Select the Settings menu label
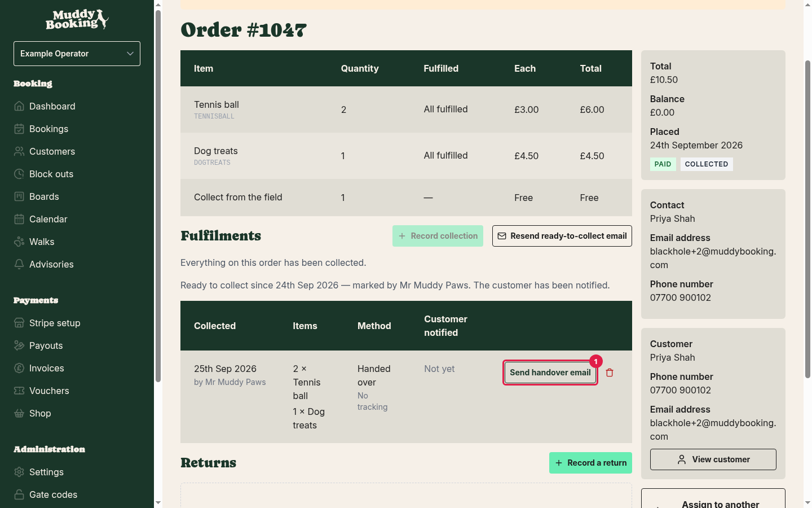This screenshot has height=508, width=812. pyautogui.click(x=46, y=472)
